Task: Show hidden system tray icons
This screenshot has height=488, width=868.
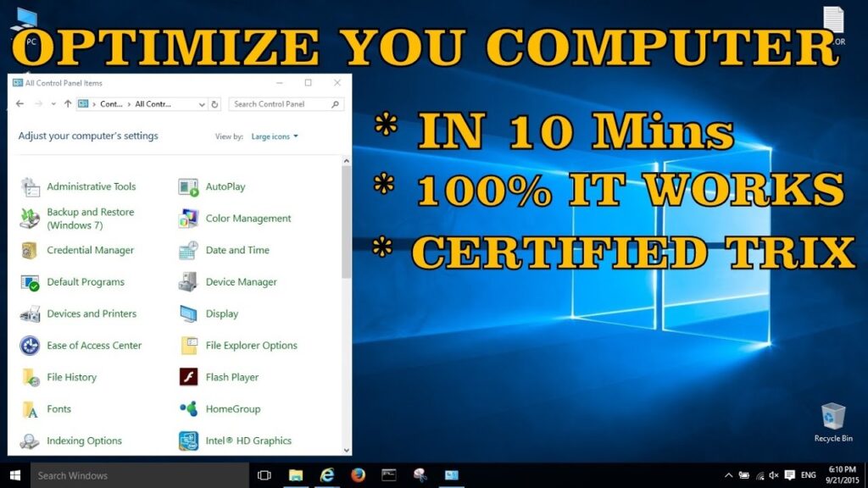Action: [x=729, y=475]
